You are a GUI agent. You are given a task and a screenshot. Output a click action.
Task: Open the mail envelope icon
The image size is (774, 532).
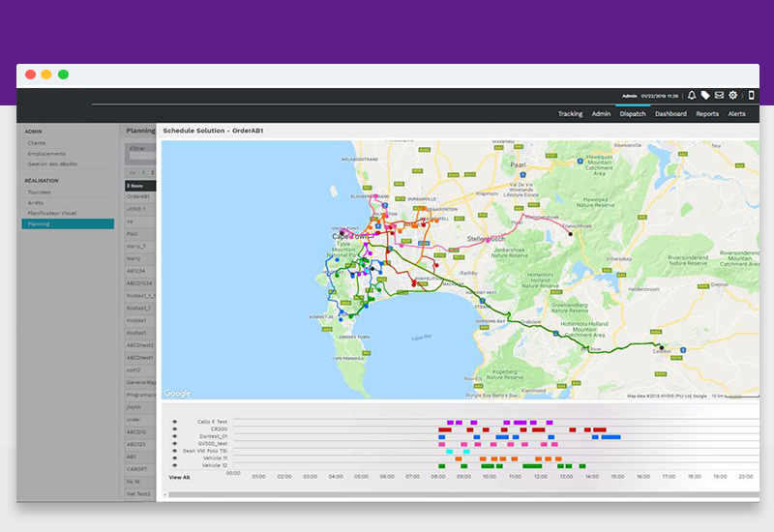pyautogui.click(x=719, y=95)
